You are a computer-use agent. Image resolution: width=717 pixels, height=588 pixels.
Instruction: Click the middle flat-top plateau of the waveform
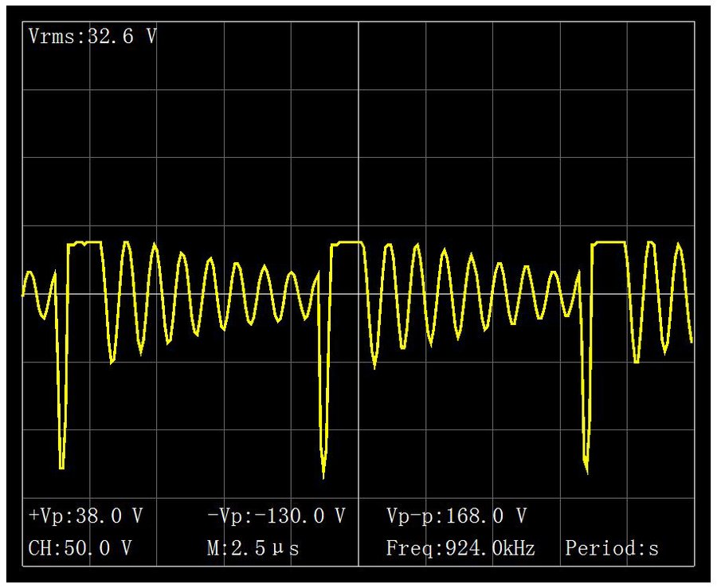349,242
